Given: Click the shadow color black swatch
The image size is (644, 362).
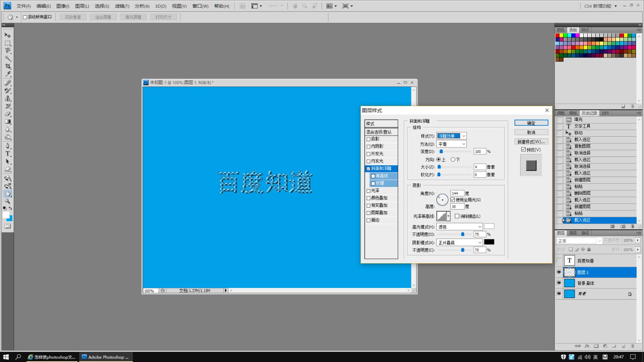Looking at the screenshot, I should [x=489, y=242].
